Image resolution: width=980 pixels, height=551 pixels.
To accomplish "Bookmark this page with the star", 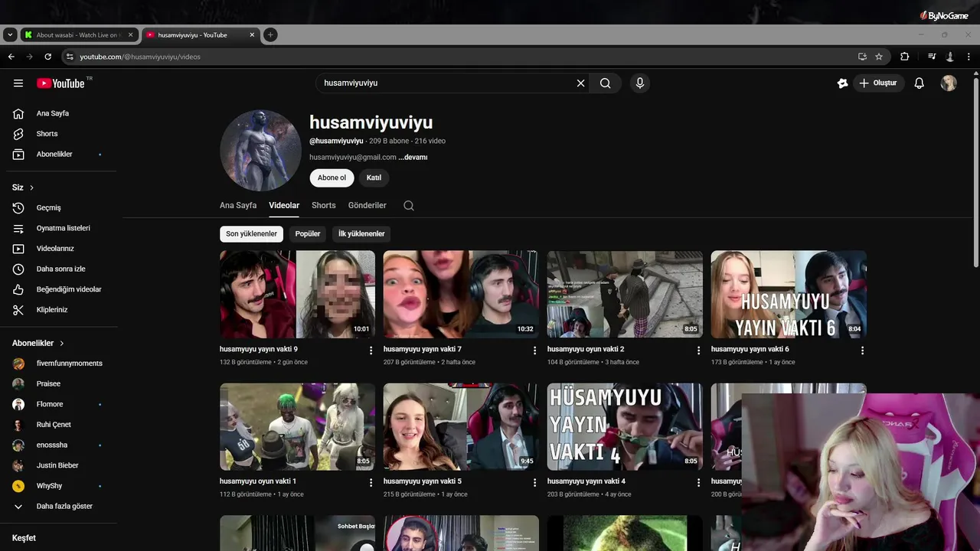I will [x=879, y=57].
